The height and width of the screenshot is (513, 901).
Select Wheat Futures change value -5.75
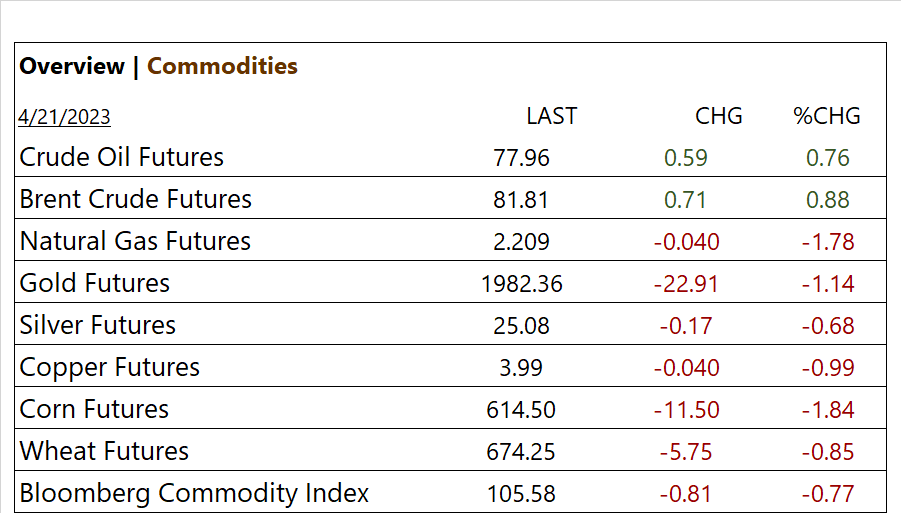(x=686, y=452)
